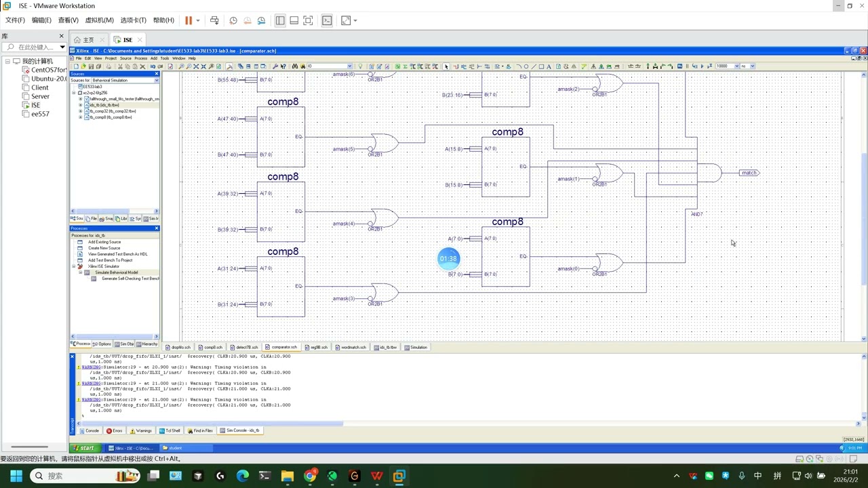Click the Delete X icon in ISE toolbar

pyautogui.click(x=142, y=66)
